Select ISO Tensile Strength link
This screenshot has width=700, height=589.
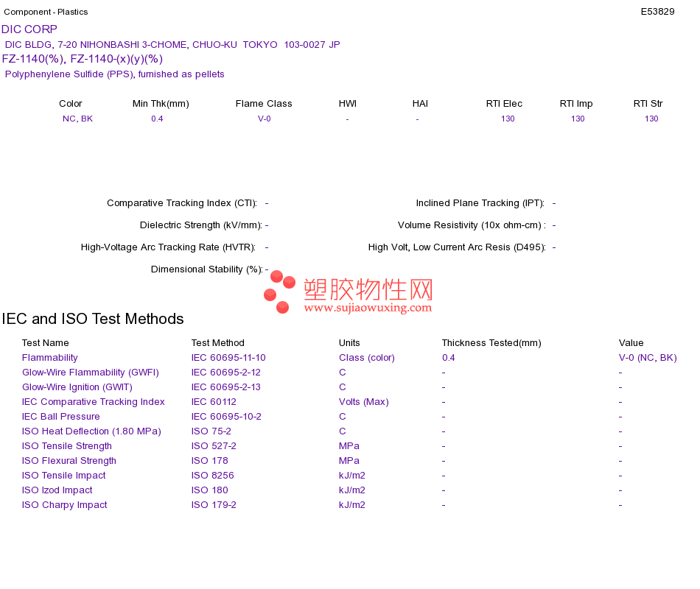(67, 446)
